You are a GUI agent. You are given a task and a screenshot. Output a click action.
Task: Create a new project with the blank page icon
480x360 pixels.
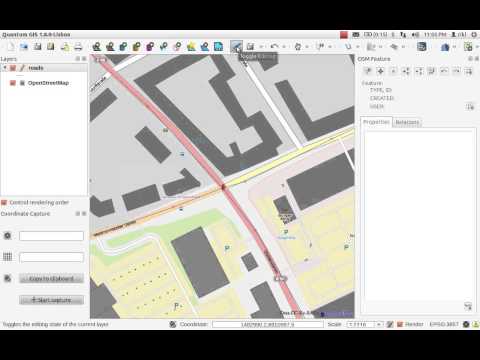[11, 46]
